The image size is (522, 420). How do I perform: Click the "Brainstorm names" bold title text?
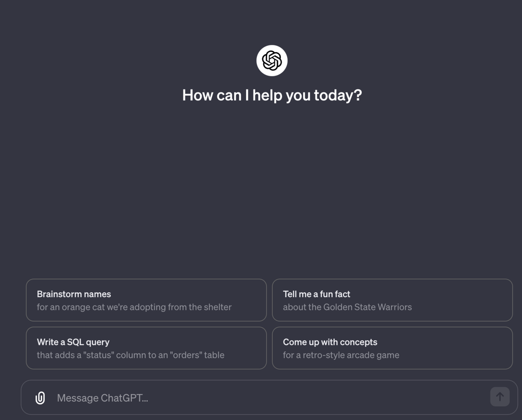[x=74, y=294]
